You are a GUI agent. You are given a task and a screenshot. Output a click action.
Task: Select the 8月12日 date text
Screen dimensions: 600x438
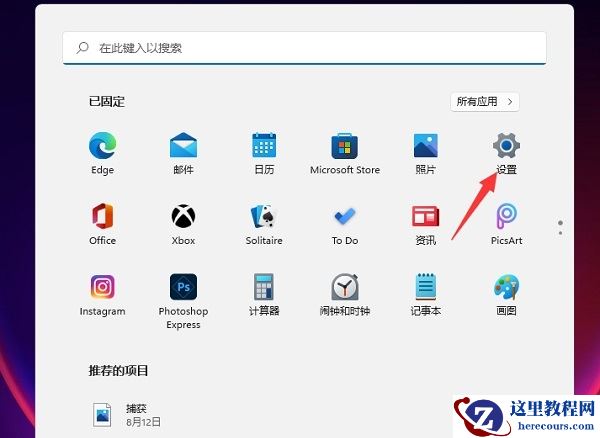143,422
